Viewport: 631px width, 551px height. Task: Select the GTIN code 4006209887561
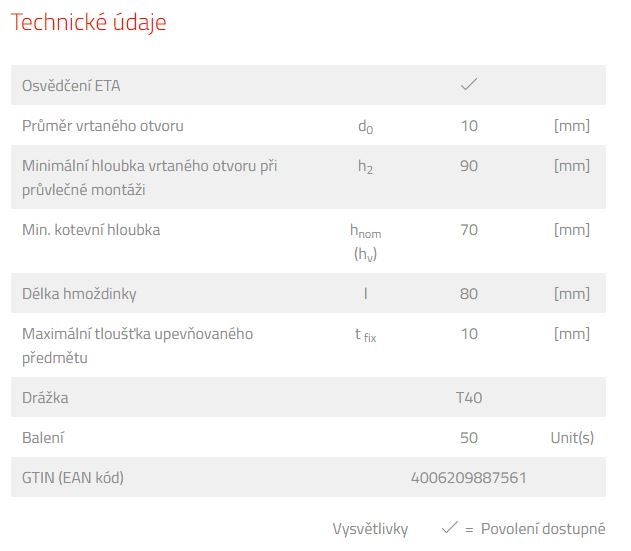pos(468,478)
